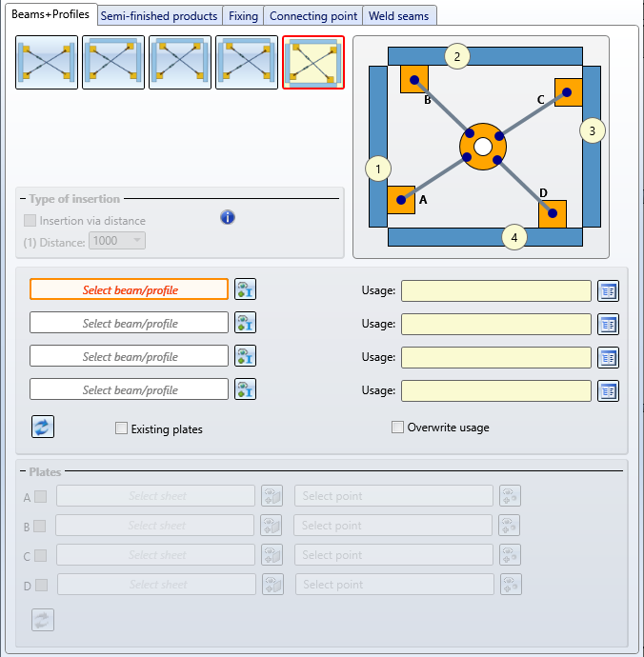Click the second Select beam/profile field
This screenshot has height=657, width=644.
[x=130, y=323]
